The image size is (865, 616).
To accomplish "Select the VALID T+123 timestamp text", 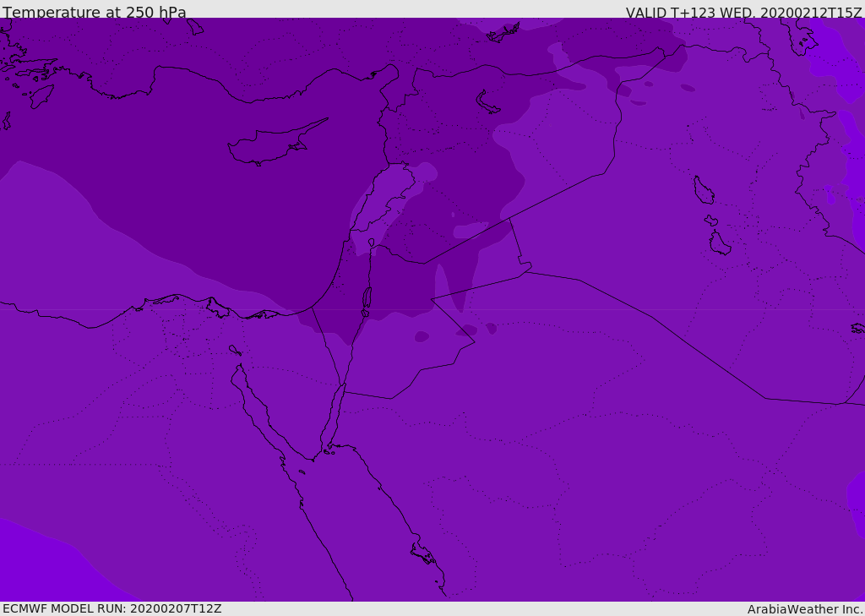I will coord(743,13).
